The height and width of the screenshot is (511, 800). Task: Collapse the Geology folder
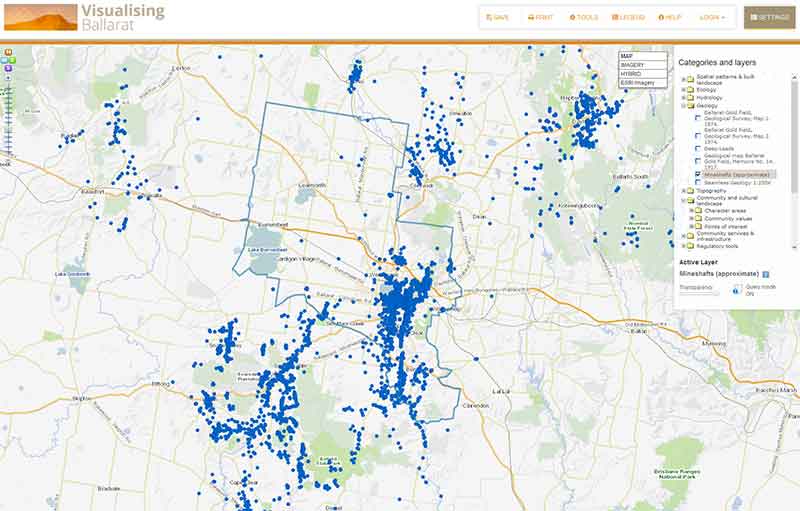tap(684, 106)
